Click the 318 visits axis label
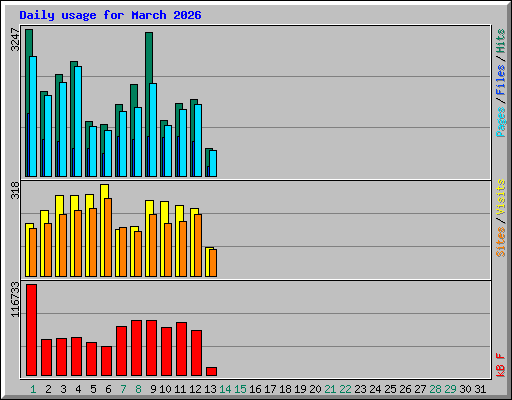512x400 pixels. (15, 190)
